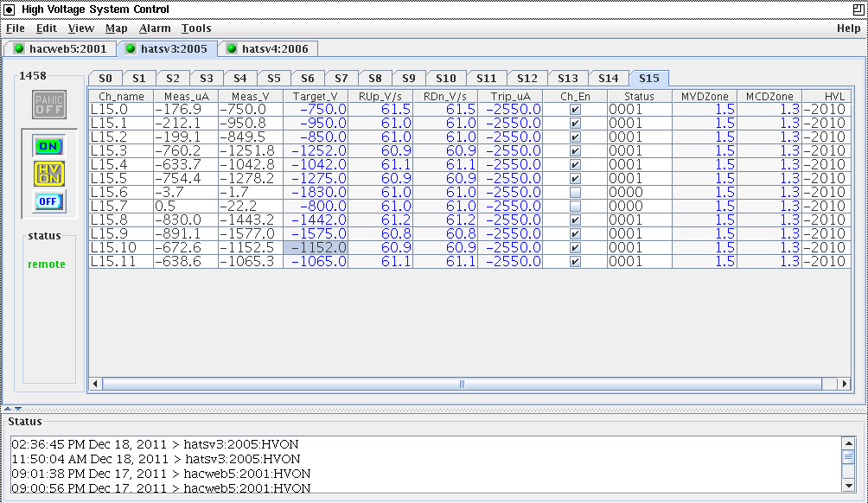
Task: Click the MCDZone cell for L15.9
Action: [769, 234]
